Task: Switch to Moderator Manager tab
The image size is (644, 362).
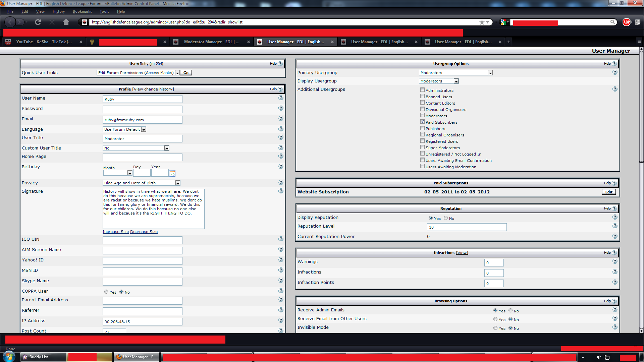Action: (x=211, y=42)
